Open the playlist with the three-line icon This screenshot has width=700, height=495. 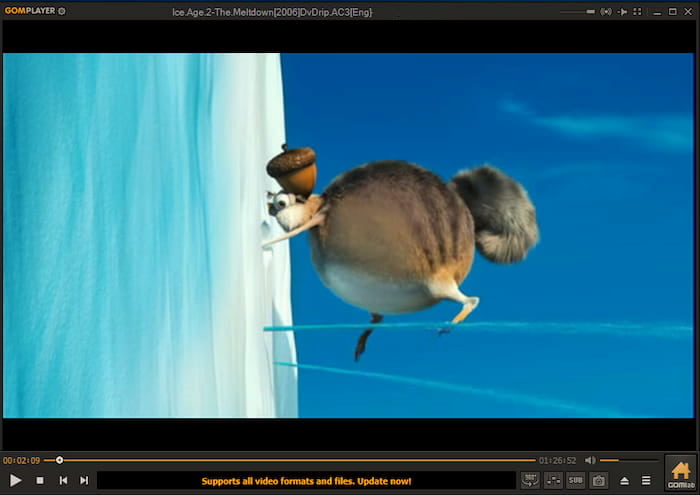point(646,480)
